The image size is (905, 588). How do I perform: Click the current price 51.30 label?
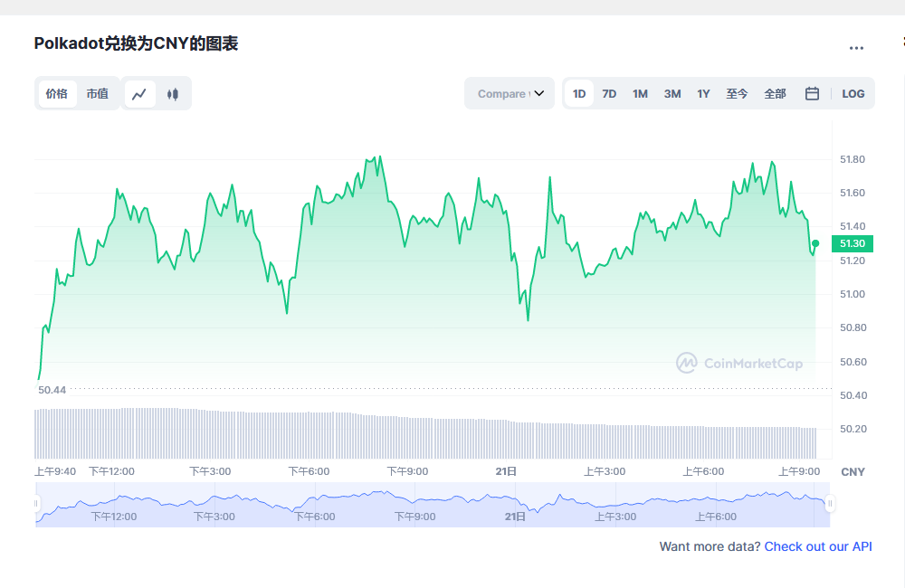click(853, 243)
